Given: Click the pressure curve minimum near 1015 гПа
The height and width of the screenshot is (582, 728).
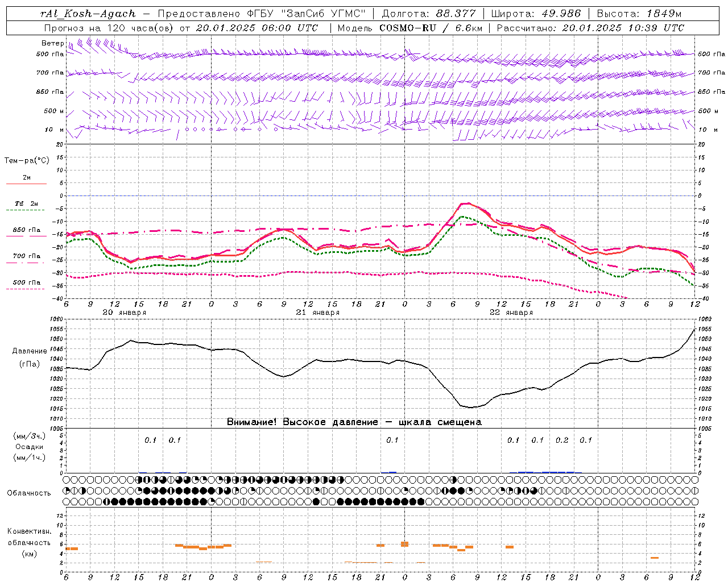Looking at the screenshot, I should (470, 408).
